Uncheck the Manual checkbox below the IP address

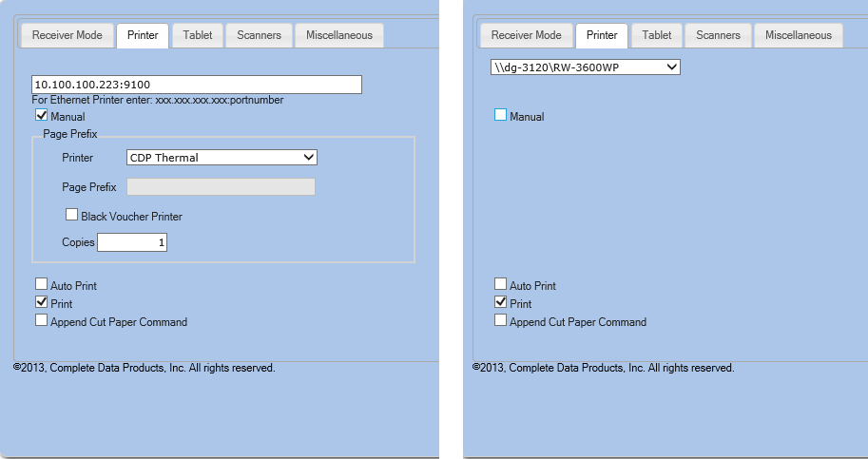pos(42,116)
